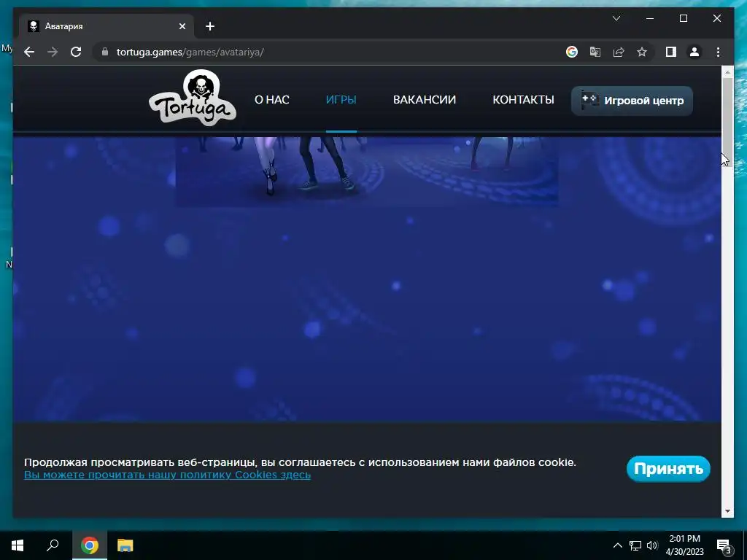Open the О НАС menu item
This screenshot has height=560, width=747.
[271, 99]
